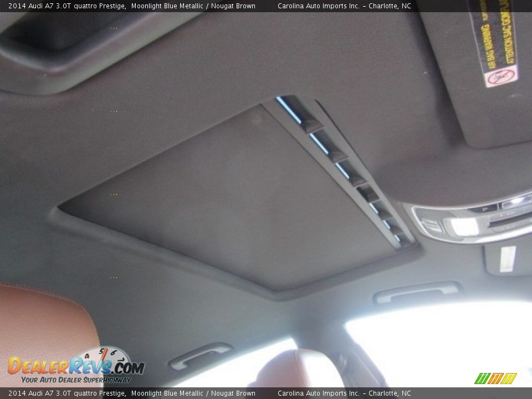Click the striped green-yellow logo in bottom corner
The width and height of the screenshot is (532, 399).
pos(495,378)
